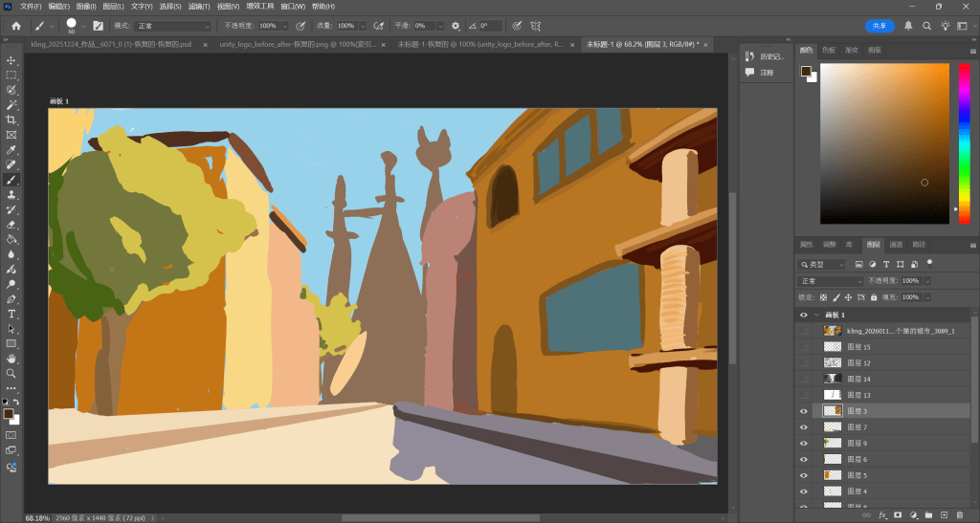Screen dimensions: 980x523
Task: Click the trash icon to delete layer
Action: click(x=959, y=515)
